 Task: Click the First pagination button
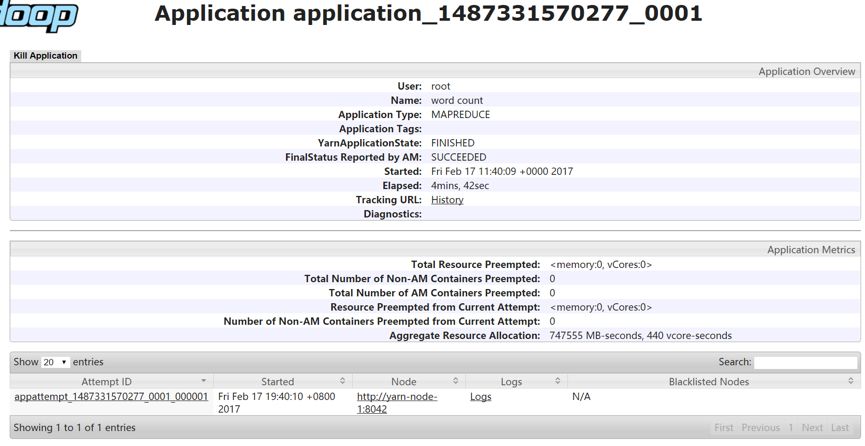pyautogui.click(x=724, y=427)
